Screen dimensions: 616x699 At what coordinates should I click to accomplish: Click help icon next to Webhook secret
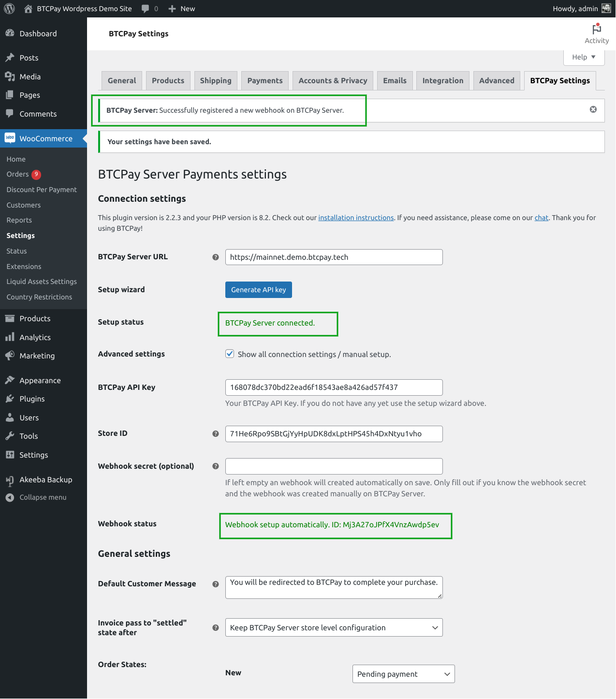[216, 466]
